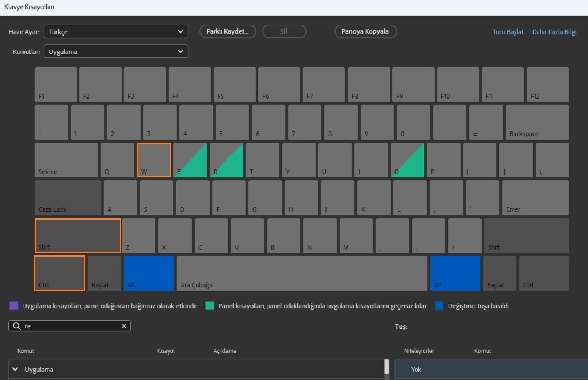
Task: Click the outlined Shift key on the keyboard
Action: click(x=77, y=235)
